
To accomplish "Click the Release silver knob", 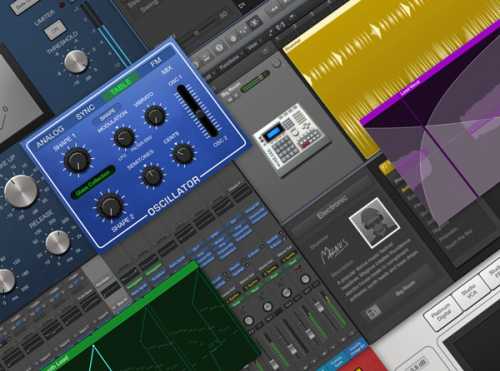I will coord(58,242).
